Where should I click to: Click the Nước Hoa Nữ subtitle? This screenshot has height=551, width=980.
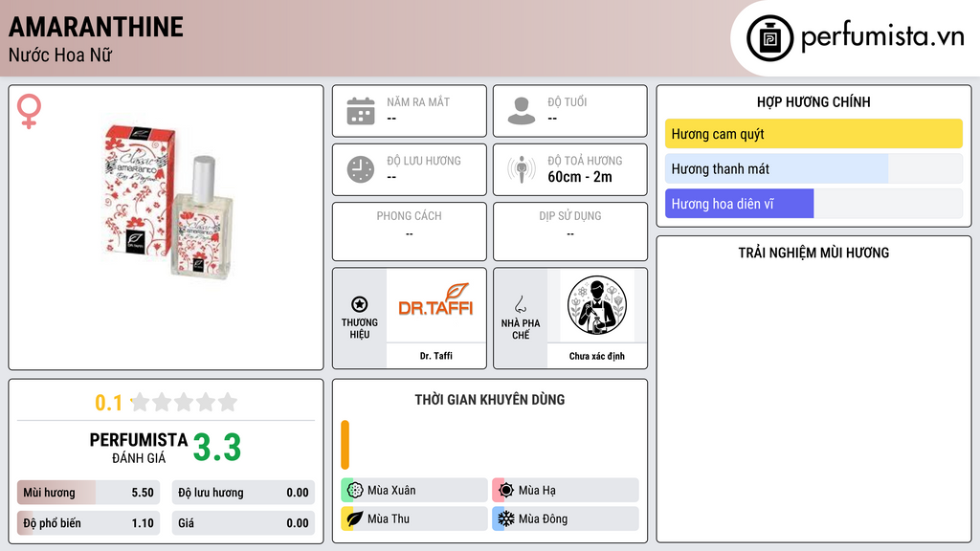pyautogui.click(x=60, y=55)
